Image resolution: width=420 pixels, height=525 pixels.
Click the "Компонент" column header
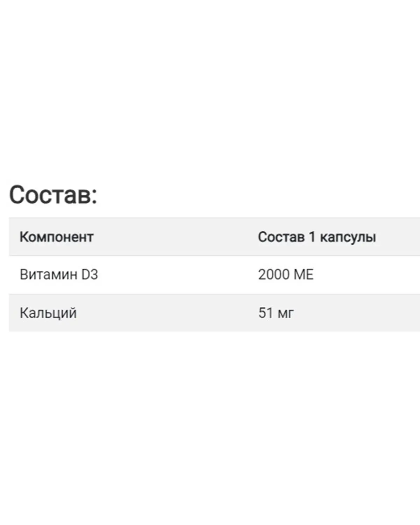point(56,237)
